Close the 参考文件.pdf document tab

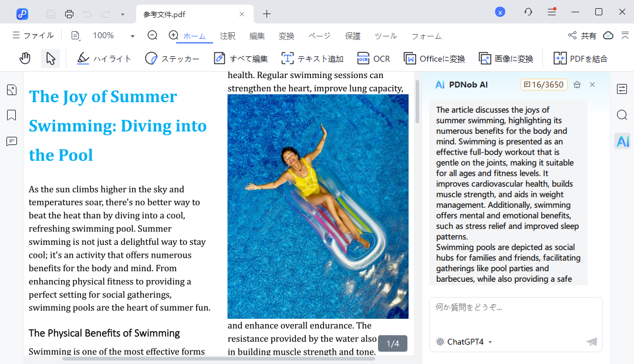coord(242,14)
